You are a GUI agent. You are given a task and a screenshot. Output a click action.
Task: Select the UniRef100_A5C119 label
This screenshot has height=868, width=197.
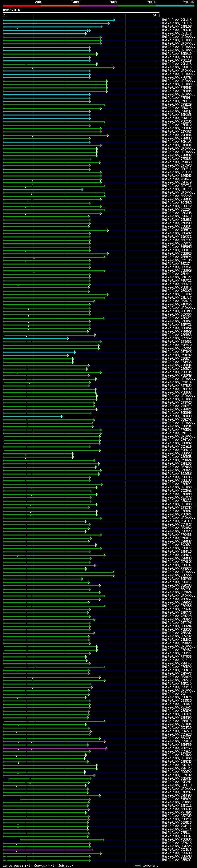tap(177, 61)
